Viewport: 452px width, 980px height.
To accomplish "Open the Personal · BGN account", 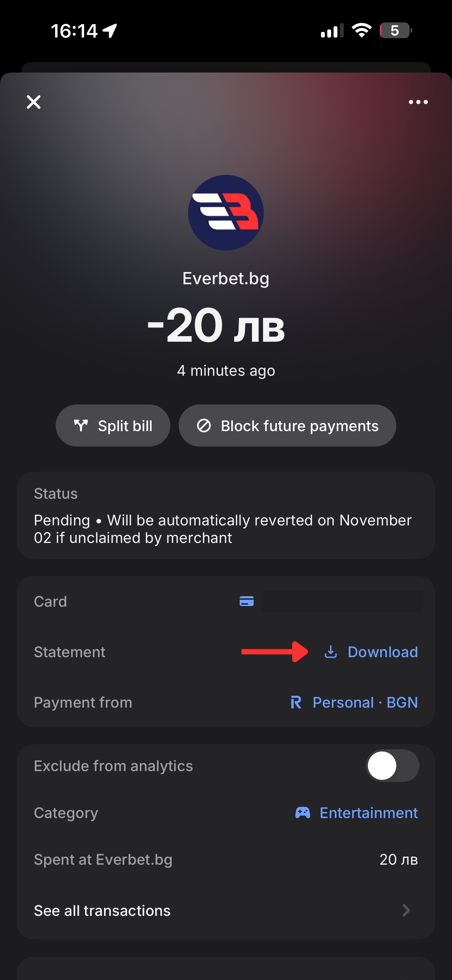I will [x=365, y=702].
